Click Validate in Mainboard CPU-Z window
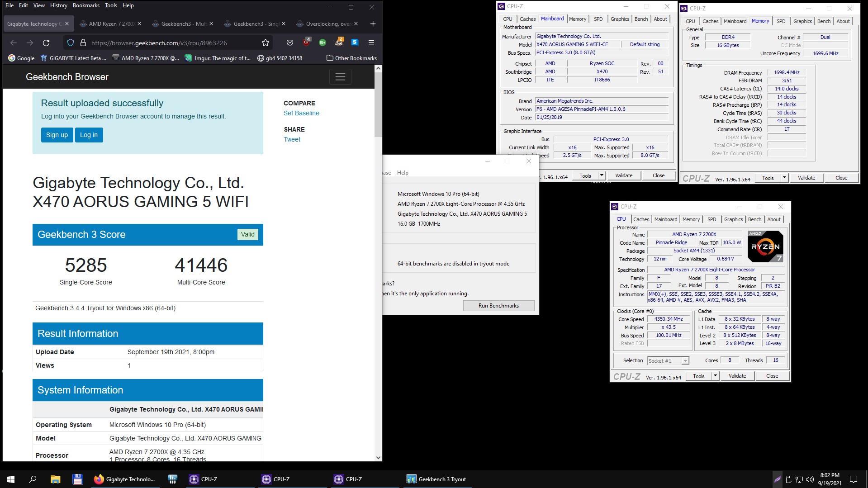Image resolution: width=868 pixels, height=488 pixels. 624,175
